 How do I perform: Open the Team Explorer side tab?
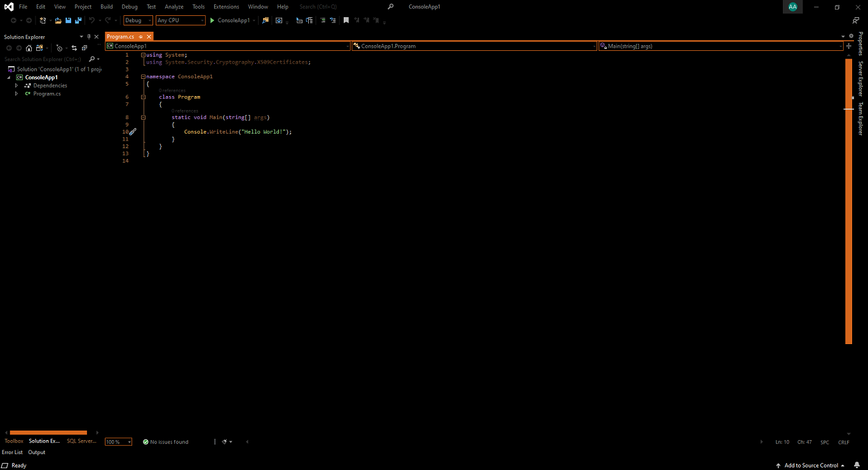click(x=860, y=118)
